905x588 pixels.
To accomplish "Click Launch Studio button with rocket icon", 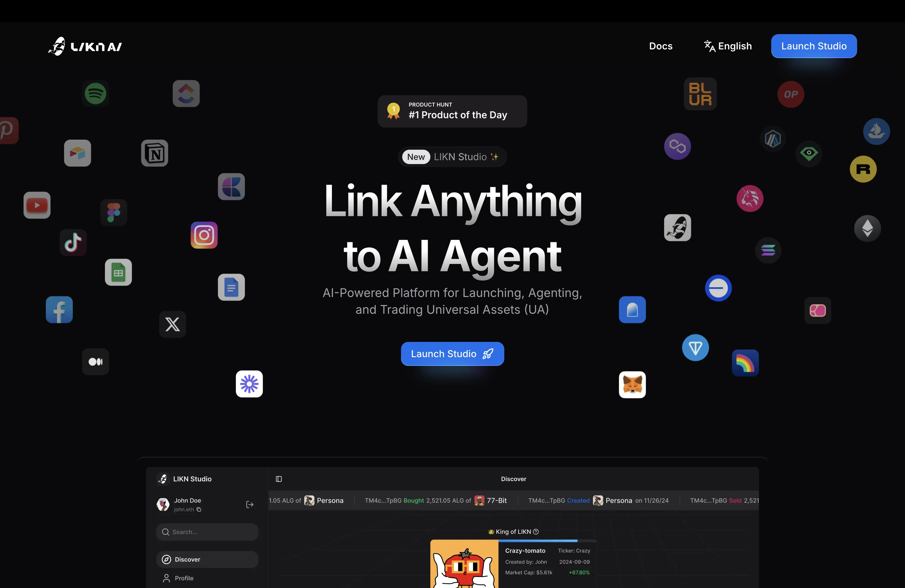I will coord(452,354).
